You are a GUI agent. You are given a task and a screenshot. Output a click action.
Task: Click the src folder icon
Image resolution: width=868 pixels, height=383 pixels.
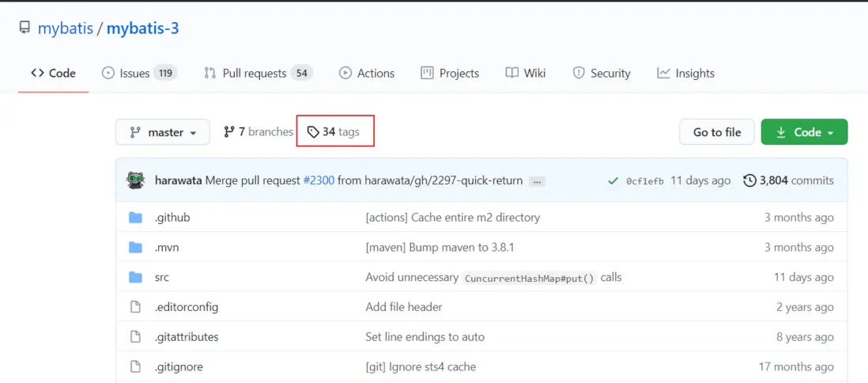[x=135, y=277]
